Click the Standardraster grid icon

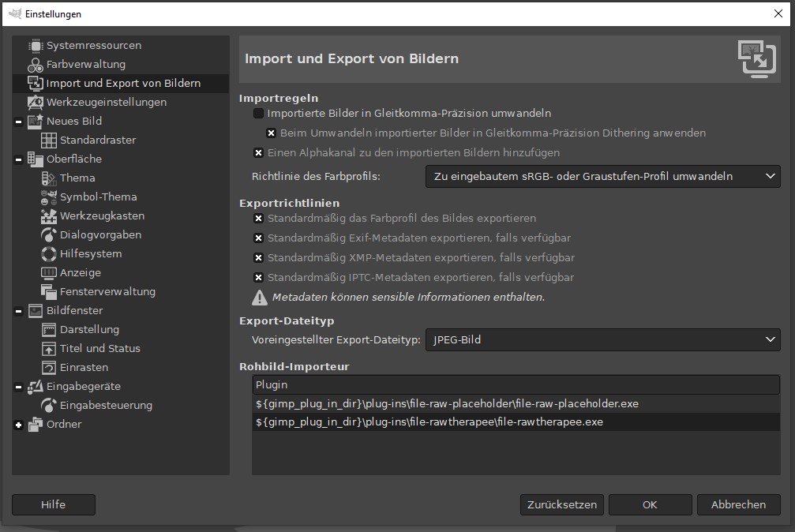tap(49, 140)
